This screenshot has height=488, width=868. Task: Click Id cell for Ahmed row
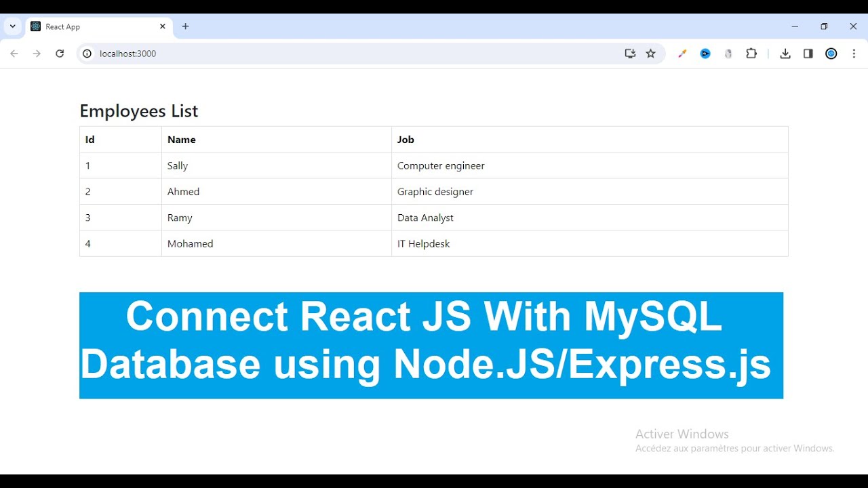coord(121,192)
